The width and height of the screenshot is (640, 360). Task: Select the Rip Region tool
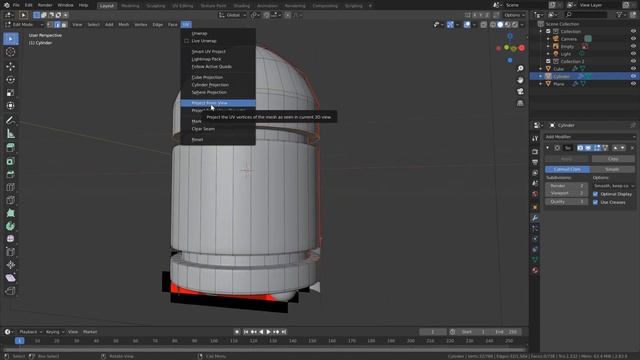click(11, 291)
